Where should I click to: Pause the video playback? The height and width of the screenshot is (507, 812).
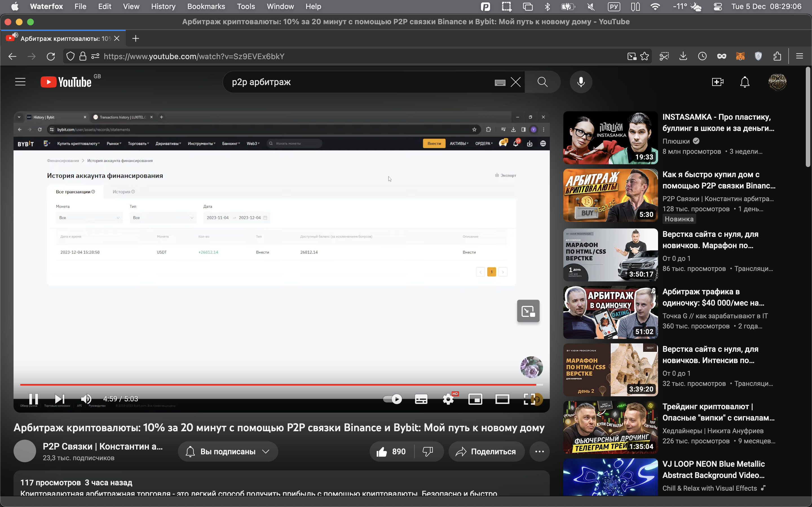point(34,399)
